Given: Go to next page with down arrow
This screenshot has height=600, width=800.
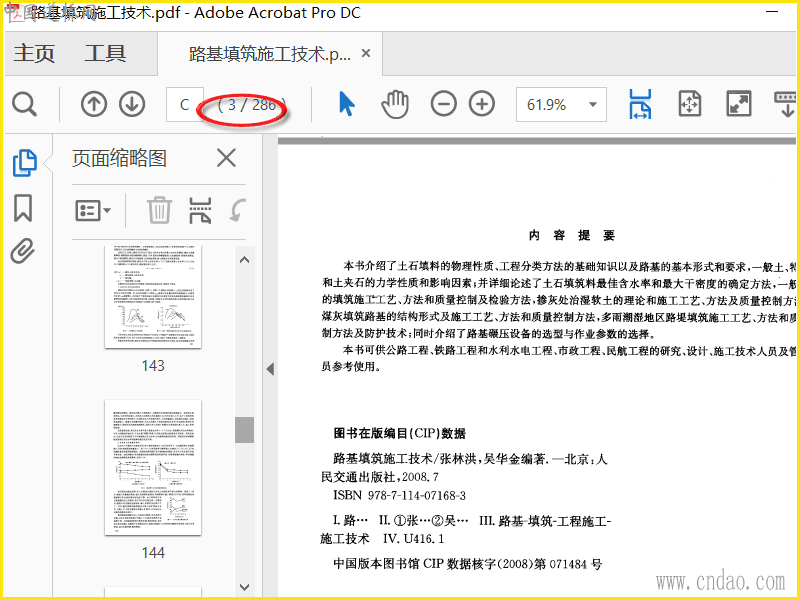Looking at the screenshot, I should tap(132, 105).
